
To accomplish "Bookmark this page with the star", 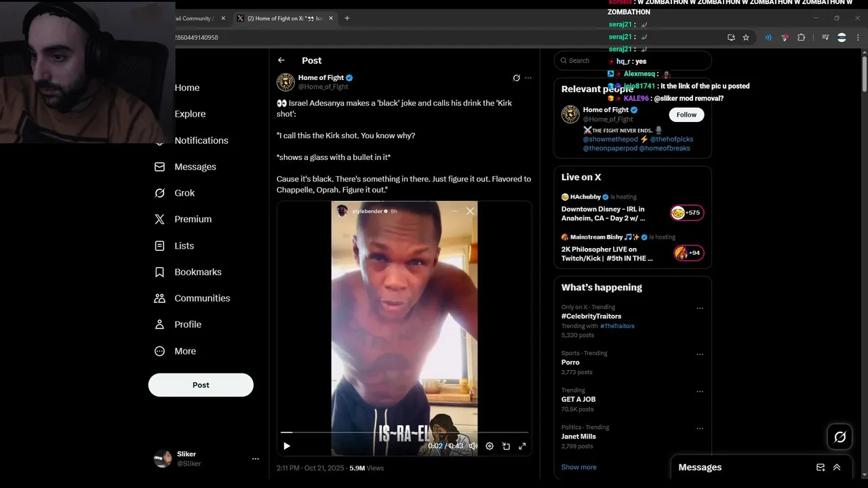I will 746,38.
